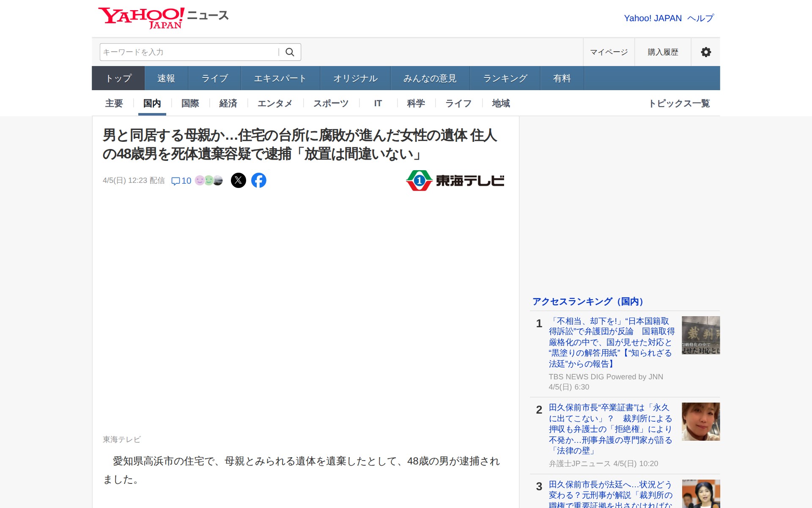Open the トピックス一覧 link
812x508 pixels.
click(679, 103)
